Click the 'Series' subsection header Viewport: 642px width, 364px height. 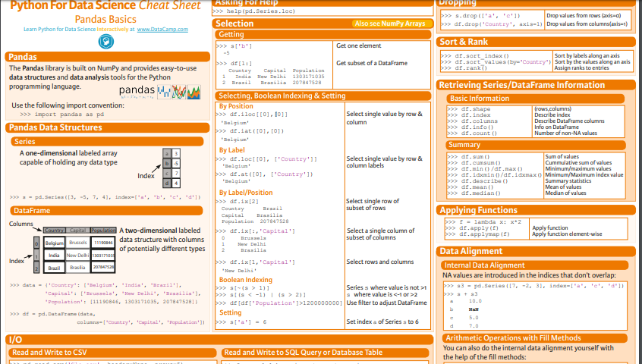point(107,142)
